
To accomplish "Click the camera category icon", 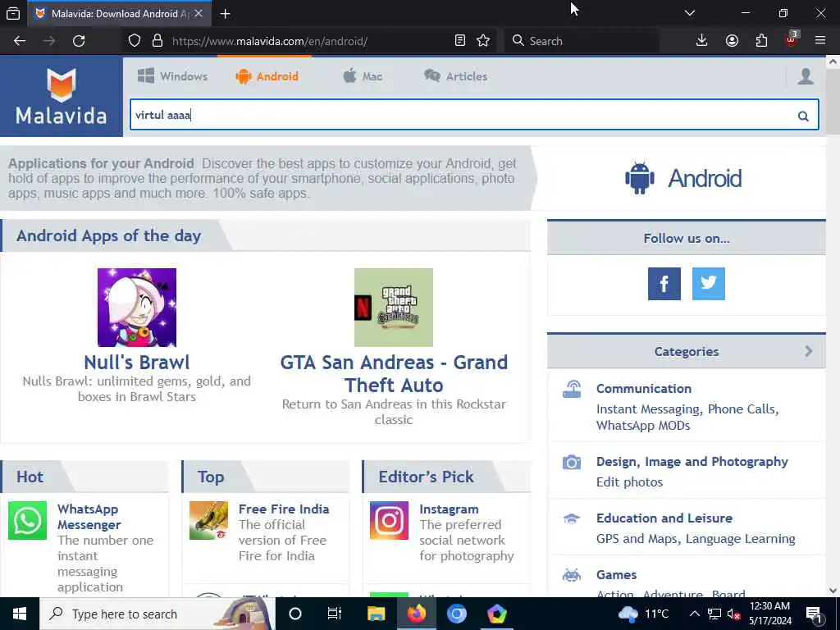I will pos(572,462).
